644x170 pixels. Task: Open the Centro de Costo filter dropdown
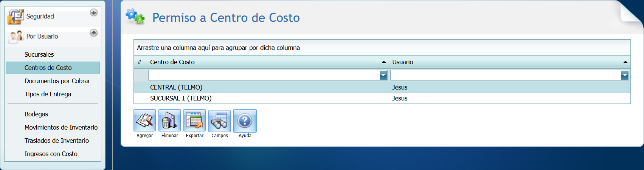pos(383,75)
